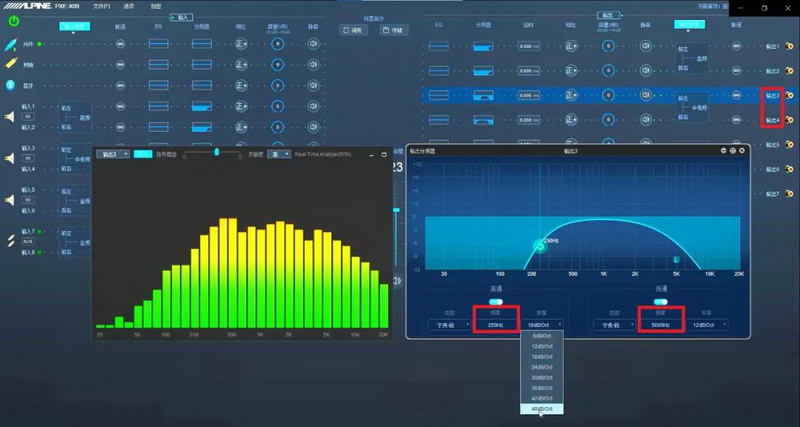
Task: Click the 存储 preset save button
Action: pos(394,30)
